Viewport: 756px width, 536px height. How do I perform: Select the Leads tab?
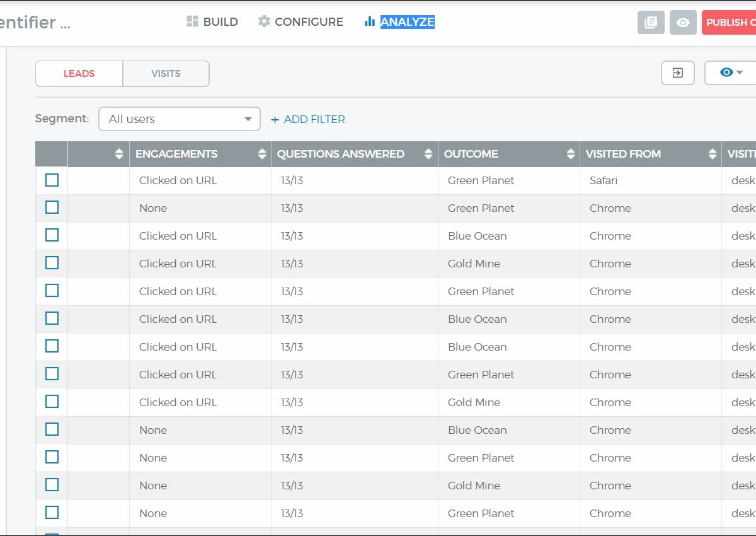tap(79, 74)
